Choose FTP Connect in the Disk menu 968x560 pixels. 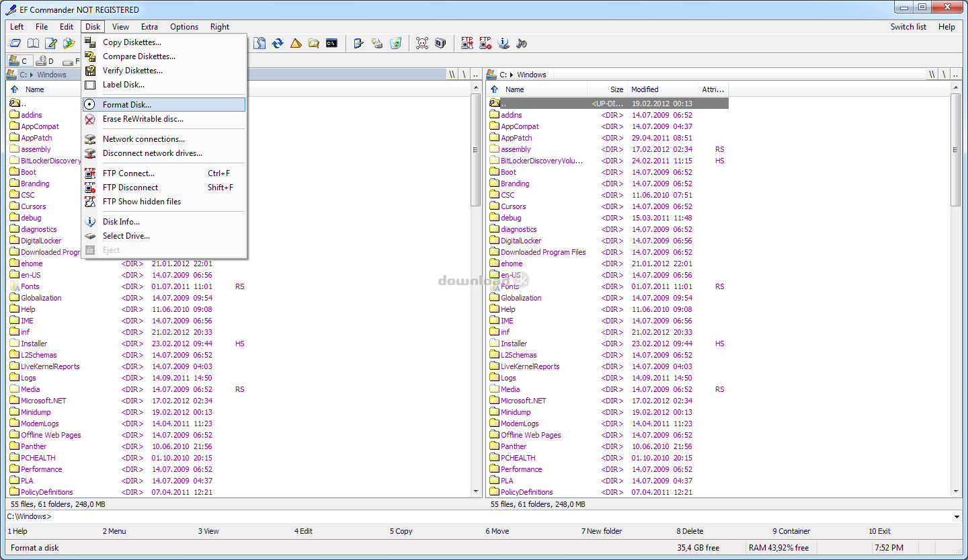164,173
